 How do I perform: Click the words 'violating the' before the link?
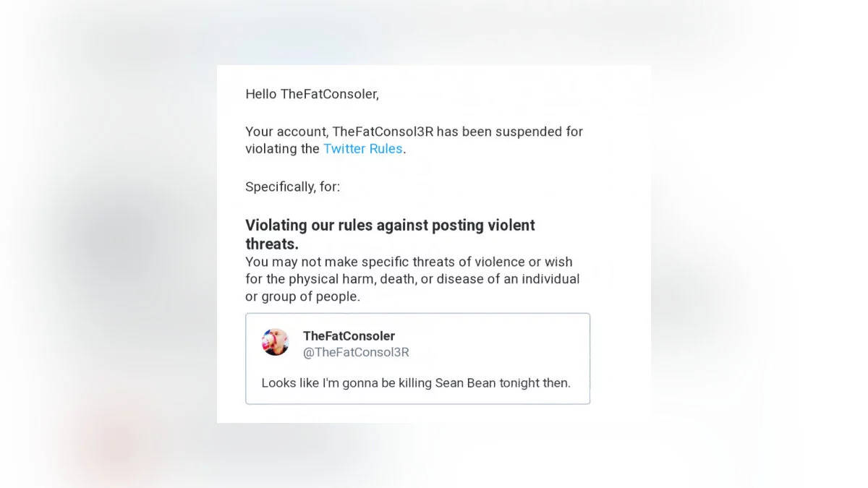coord(282,149)
